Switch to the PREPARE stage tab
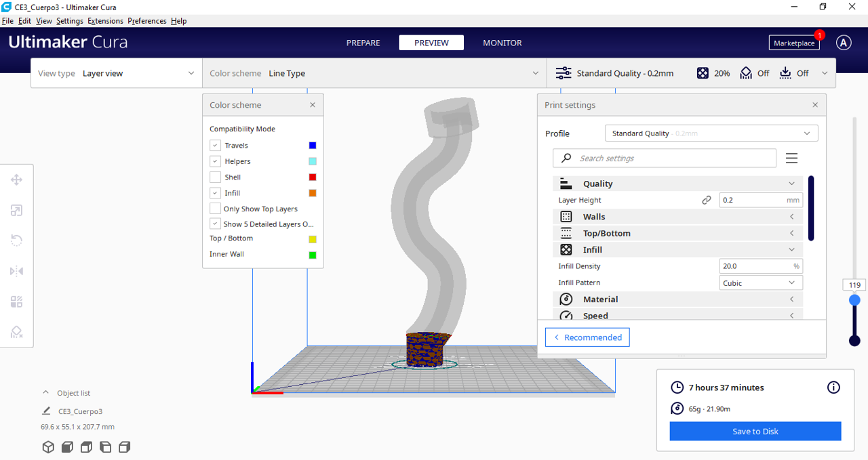The image size is (868, 460). 363,43
